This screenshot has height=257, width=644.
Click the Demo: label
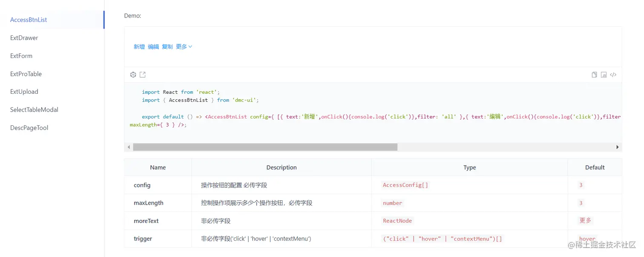[x=132, y=16]
